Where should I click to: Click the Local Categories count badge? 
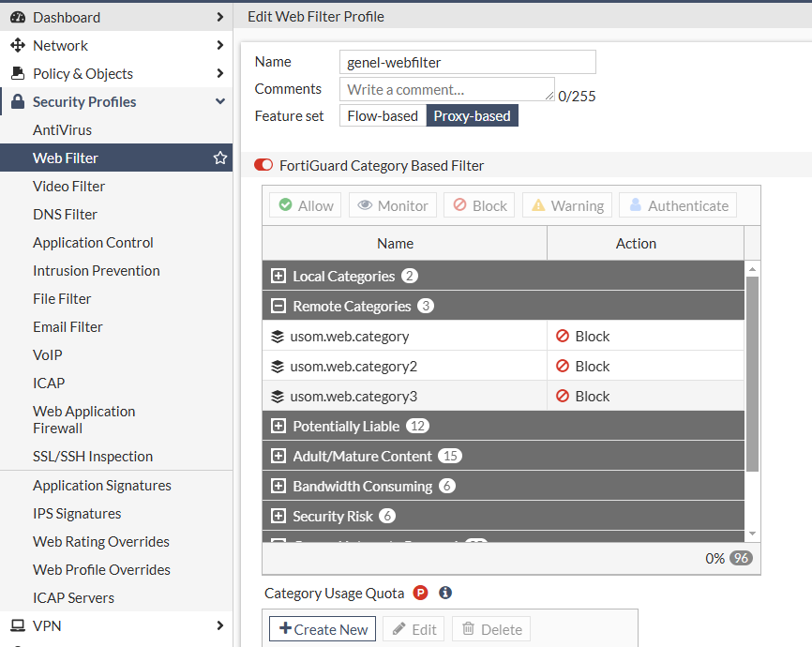tap(410, 276)
